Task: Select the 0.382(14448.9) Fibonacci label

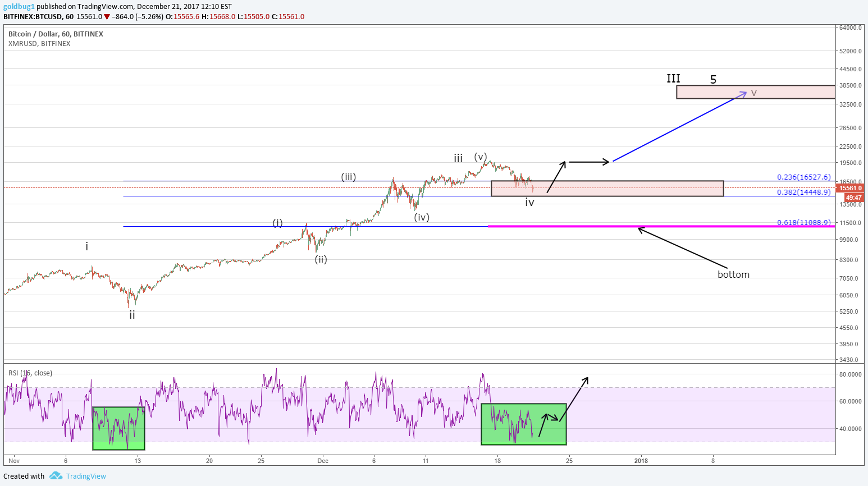Action: (803, 192)
